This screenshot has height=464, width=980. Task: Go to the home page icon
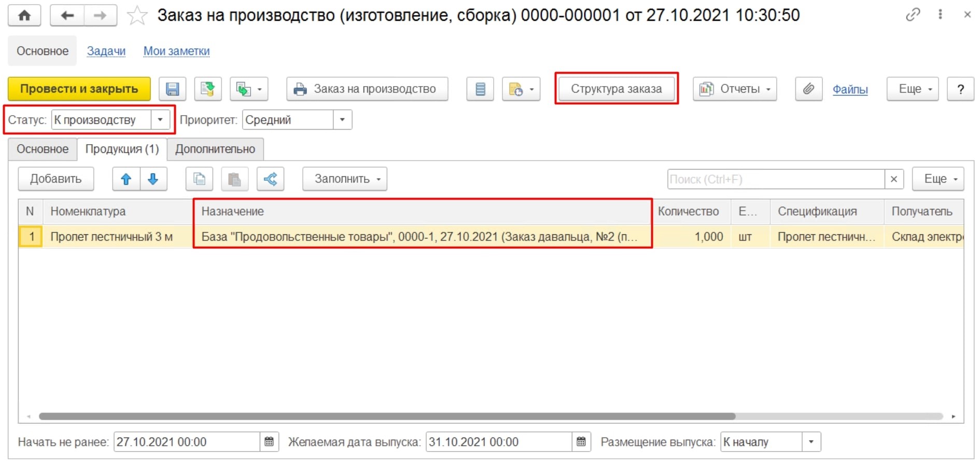(x=24, y=16)
